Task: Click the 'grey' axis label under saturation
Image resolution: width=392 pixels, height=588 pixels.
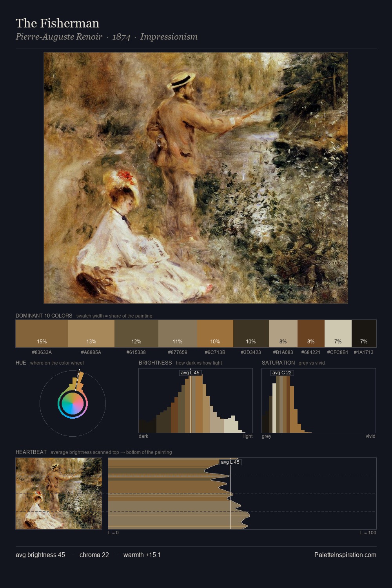Action: tap(267, 436)
